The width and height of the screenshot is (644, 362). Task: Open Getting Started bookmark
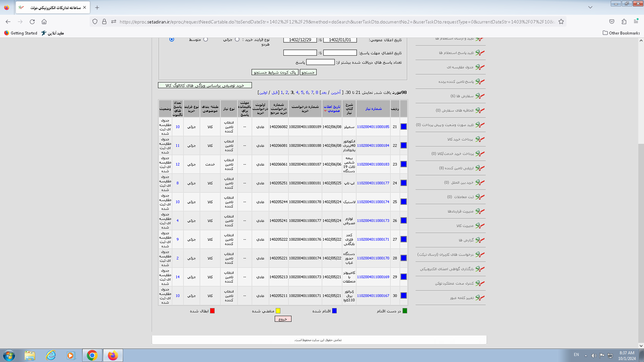pos(21,33)
